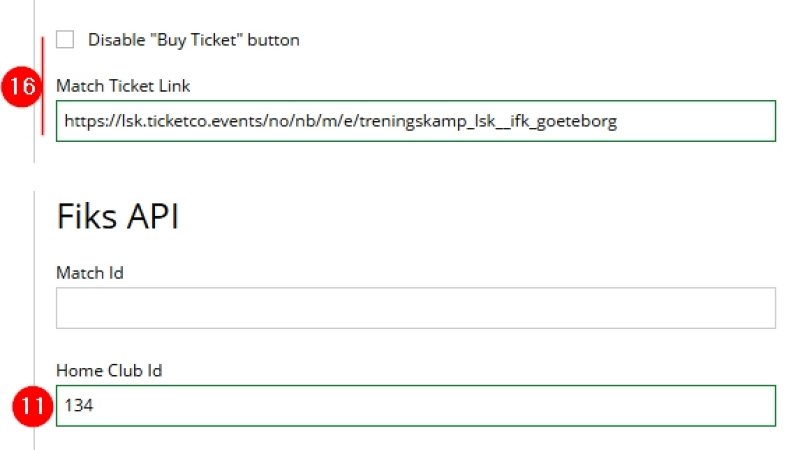Click into the empty Match Id field
This screenshot has height=450, width=800.
coord(415,308)
